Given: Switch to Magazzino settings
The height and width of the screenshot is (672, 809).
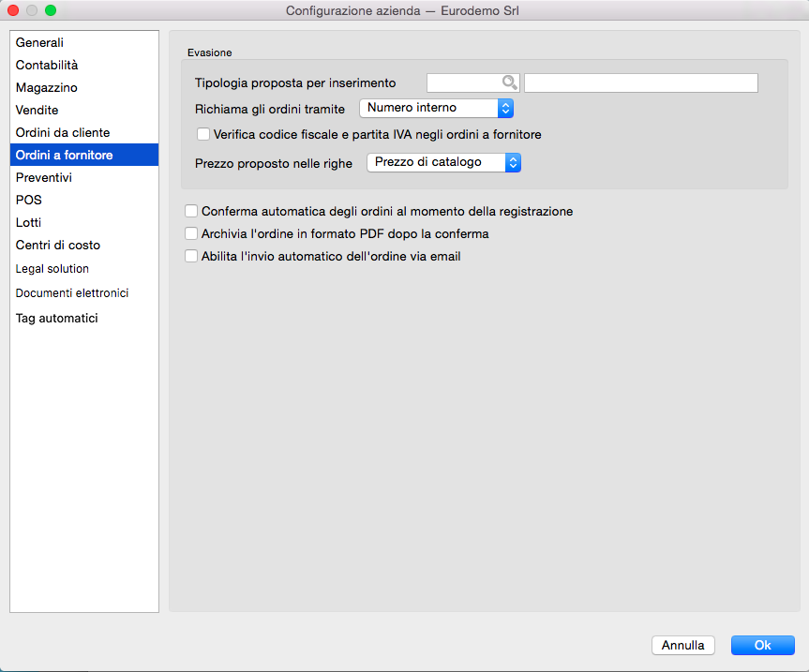Looking at the screenshot, I should pos(46,88).
